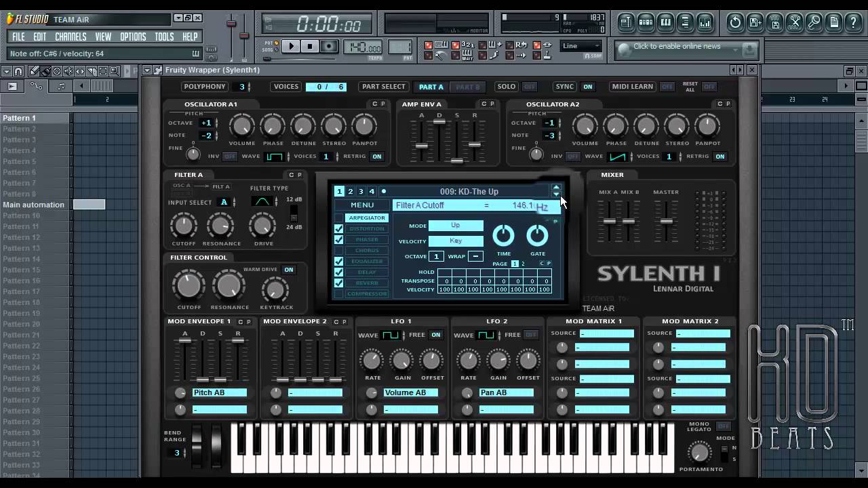This screenshot has height=488, width=868.
Task: Select the ARPEGIATOR effect page
Action: coord(367,218)
